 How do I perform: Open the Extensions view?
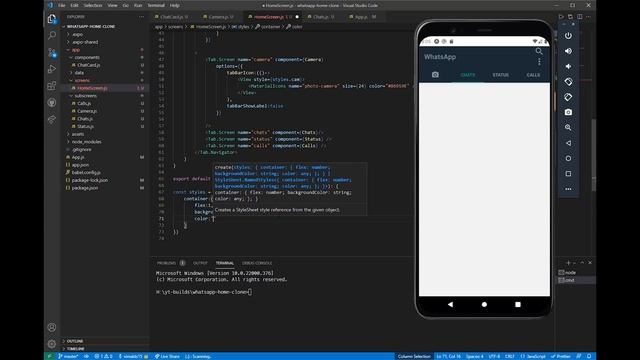[52, 86]
